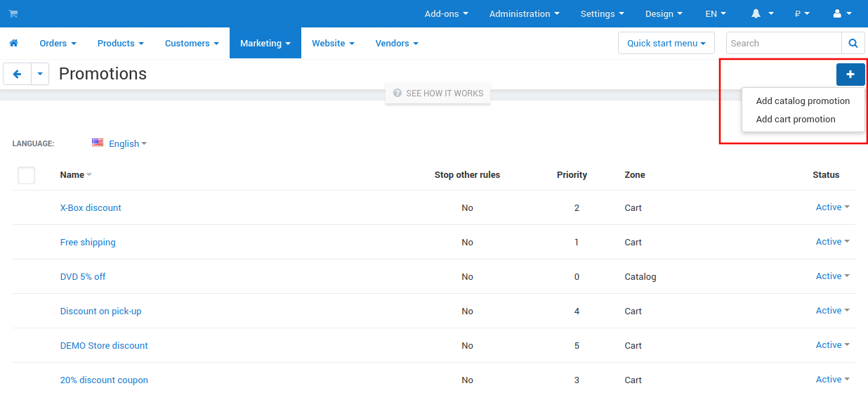Open the Orders menu
The width and height of the screenshot is (868, 412).
tap(58, 43)
